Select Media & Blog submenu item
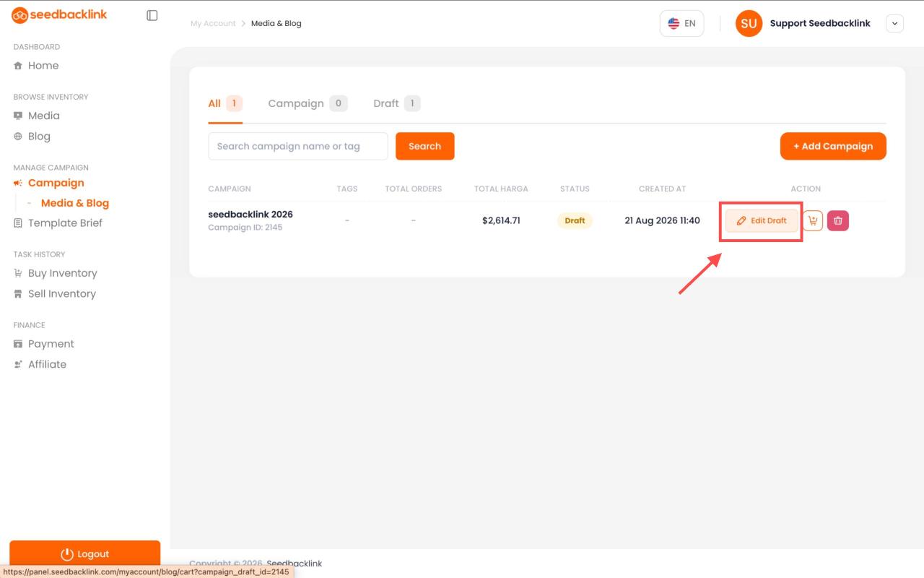The image size is (924, 578). pyautogui.click(x=75, y=204)
